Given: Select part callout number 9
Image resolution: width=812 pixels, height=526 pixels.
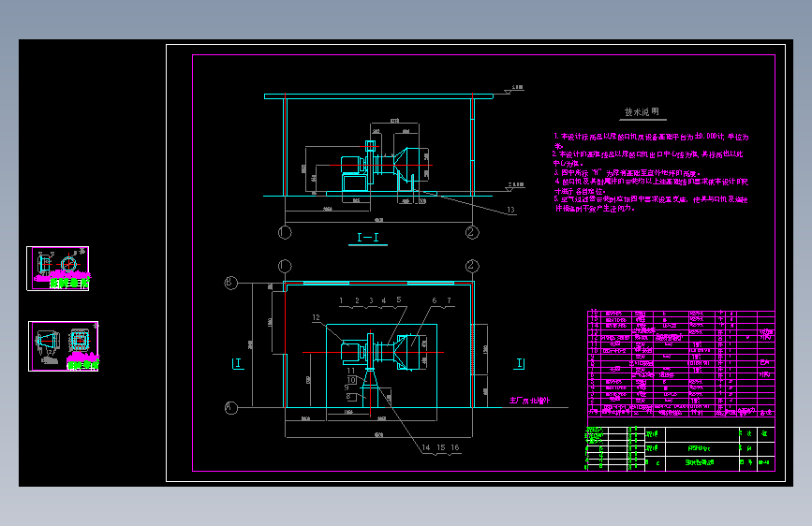Looking at the screenshot, I should point(347,387).
